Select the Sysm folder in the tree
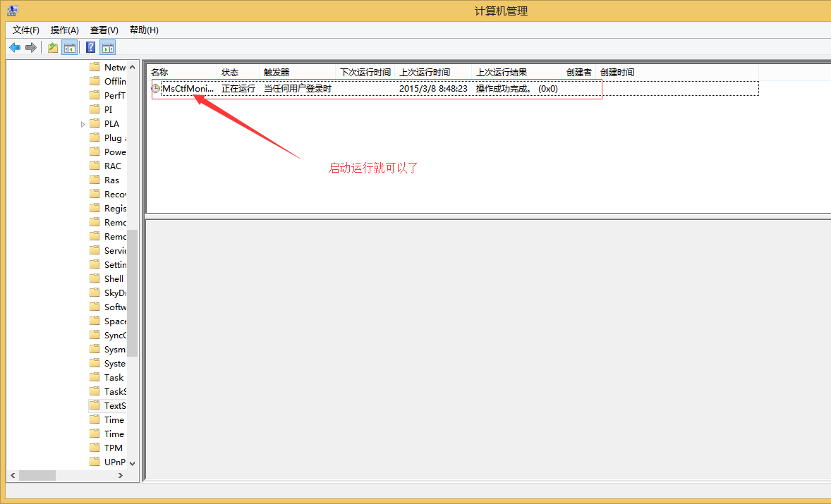Image resolution: width=831 pixels, height=504 pixels. tap(114, 350)
